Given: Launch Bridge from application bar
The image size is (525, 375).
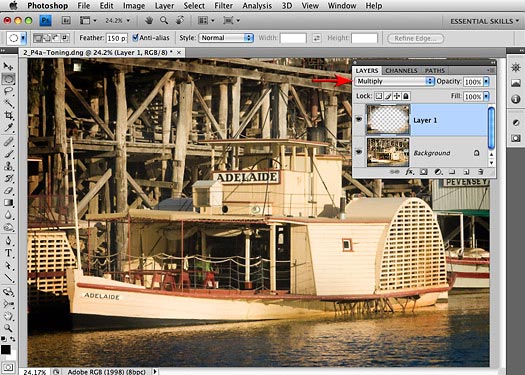Looking at the screenshot, I should [66, 21].
